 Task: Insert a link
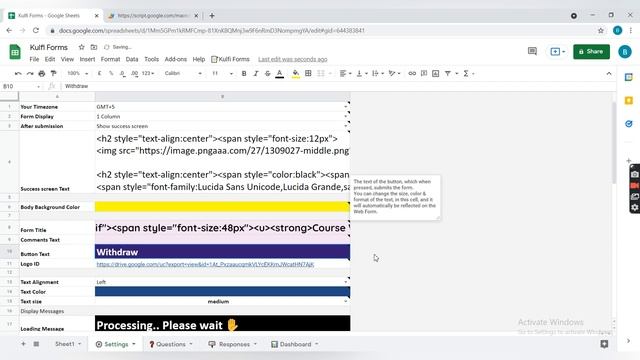(x=412, y=73)
